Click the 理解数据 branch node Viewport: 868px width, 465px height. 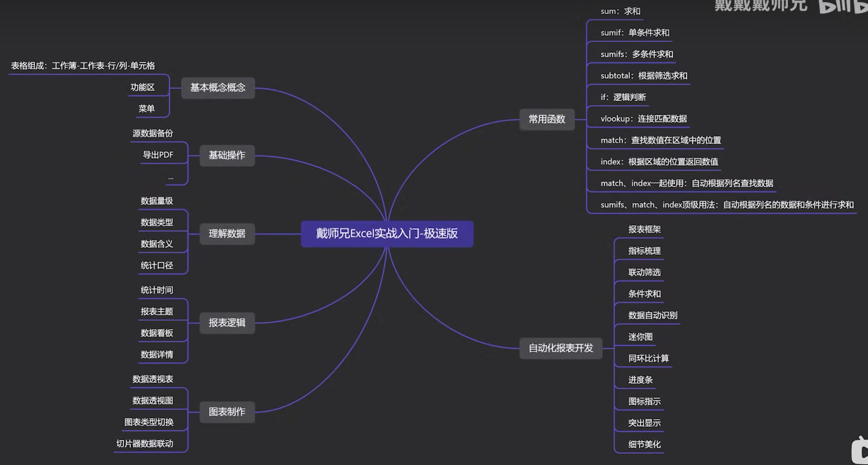[227, 234]
